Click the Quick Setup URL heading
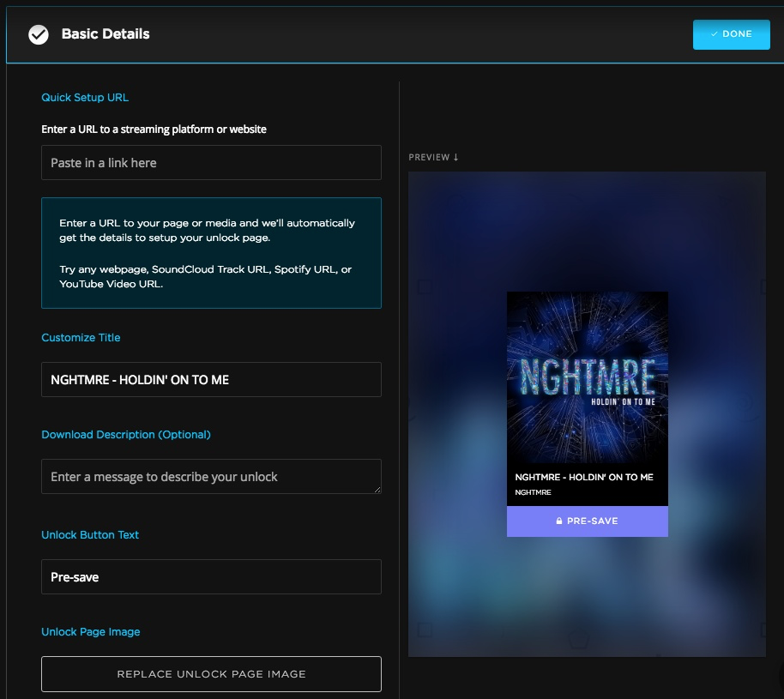Screen dimensions: 784x699 (85, 98)
